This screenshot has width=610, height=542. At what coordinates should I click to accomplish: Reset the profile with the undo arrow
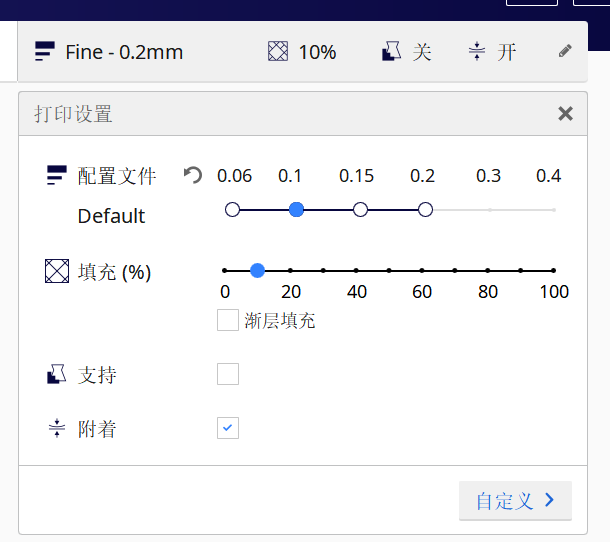(x=193, y=175)
